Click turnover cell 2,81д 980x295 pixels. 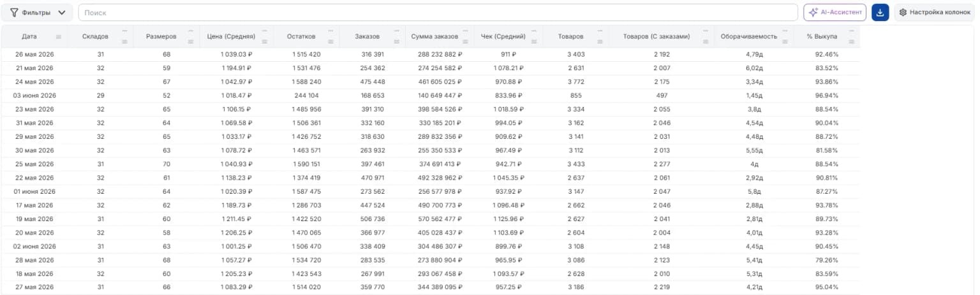click(x=754, y=219)
